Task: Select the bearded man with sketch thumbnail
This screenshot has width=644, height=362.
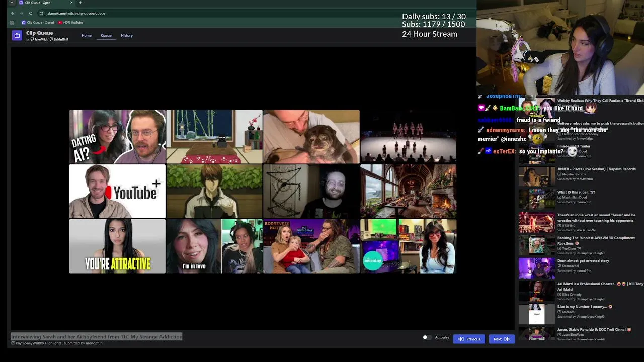Action: tap(311, 192)
